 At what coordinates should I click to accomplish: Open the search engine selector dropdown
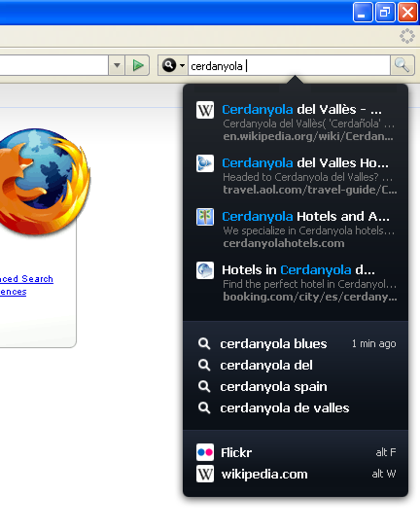(x=173, y=65)
